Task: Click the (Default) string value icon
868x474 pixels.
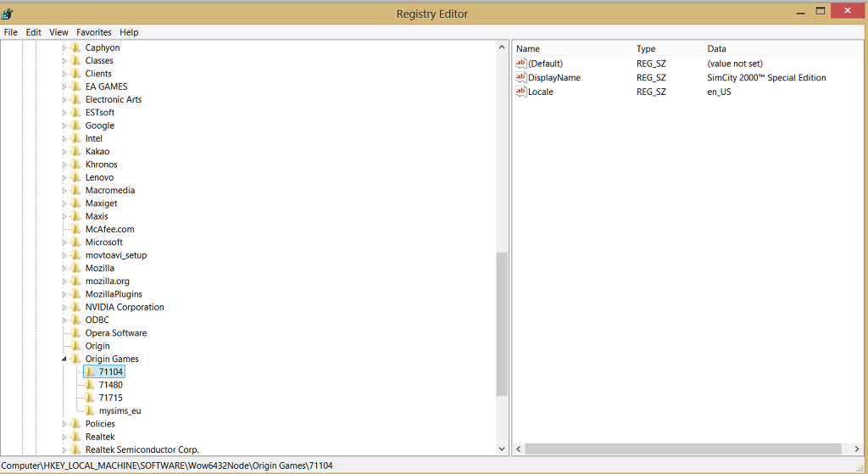Action: [521, 63]
